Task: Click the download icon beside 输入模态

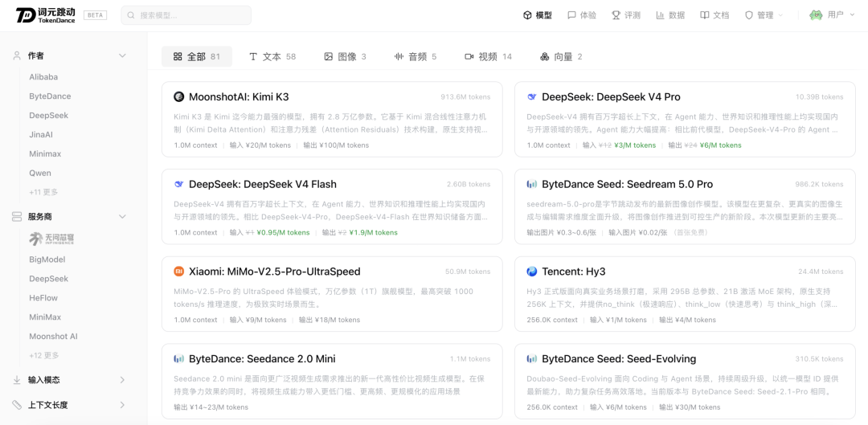Action: (17, 380)
